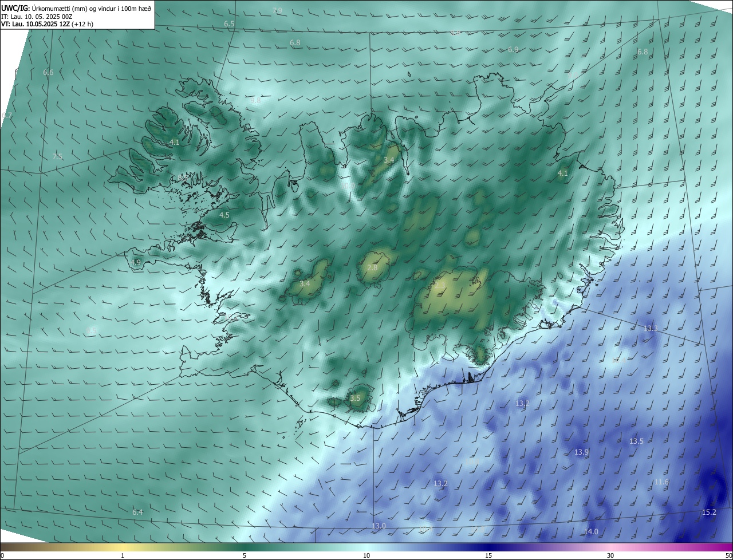Select the 6.9 value label north of Iceland
Viewport: 733px width, 560px height.
pos(513,50)
